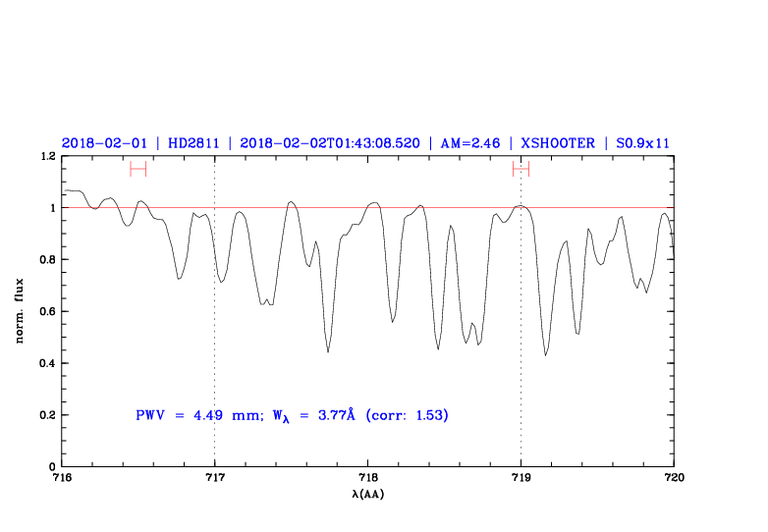
Task: Select the (corr: 1.53) text
Action: click(407, 415)
